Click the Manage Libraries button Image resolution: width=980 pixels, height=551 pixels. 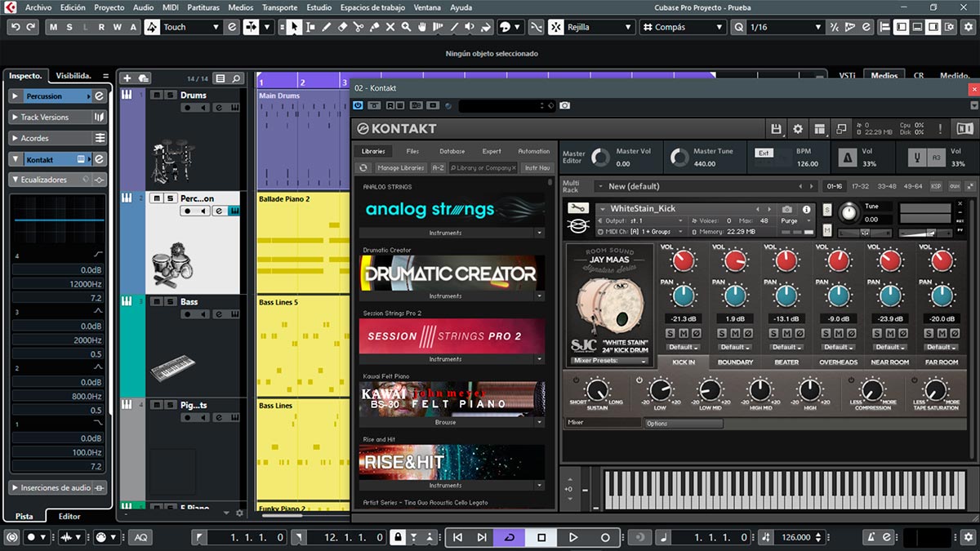[401, 168]
